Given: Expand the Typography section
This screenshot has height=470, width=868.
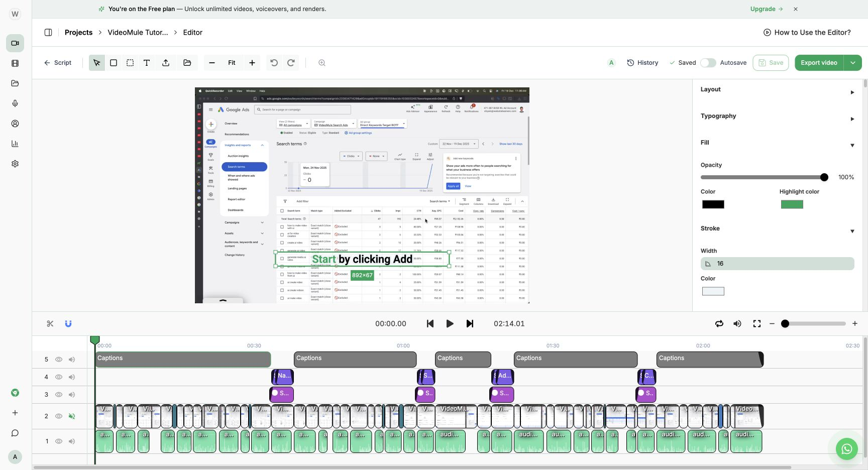Looking at the screenshot, I should tap(777, 116).
